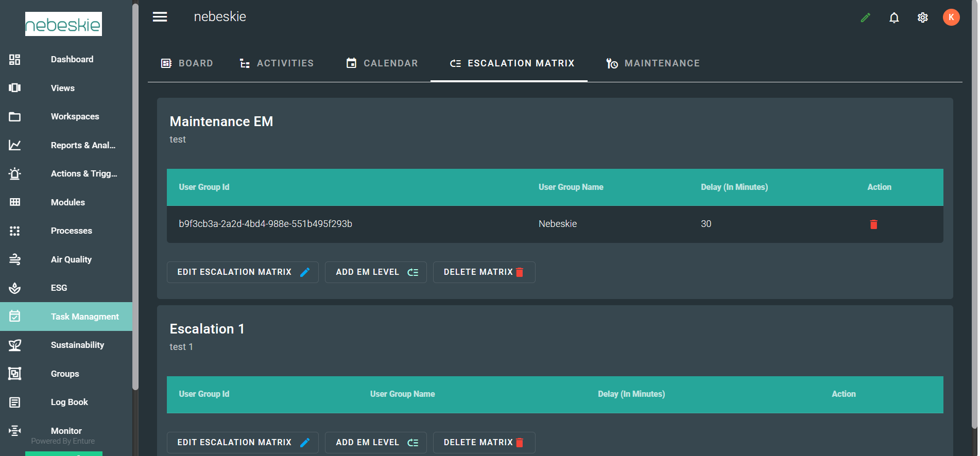Delete the Nebeskie user group row
This screenshot has height=456, width=980.
click(873, 224)
